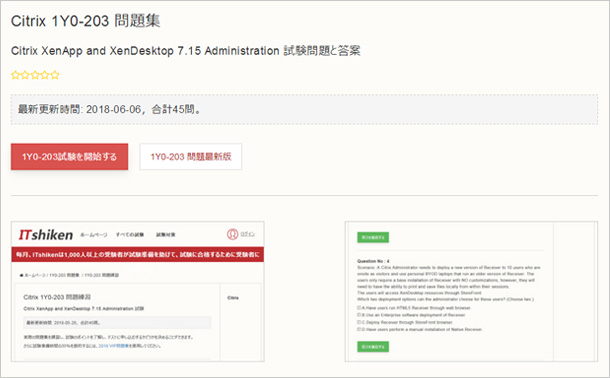Open the 1Y0-203 問題最新版 button
Screen dimensions: 610x378
(x=191, y=157)
